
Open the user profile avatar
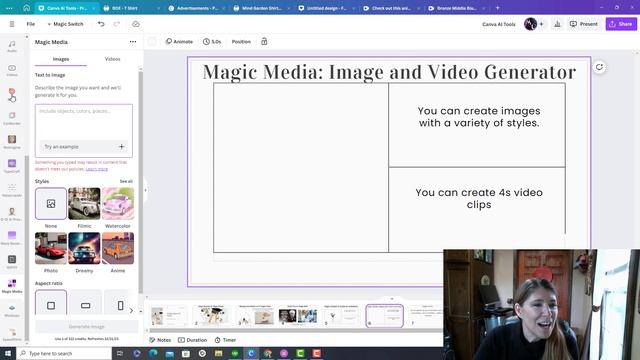pos(530,24)
